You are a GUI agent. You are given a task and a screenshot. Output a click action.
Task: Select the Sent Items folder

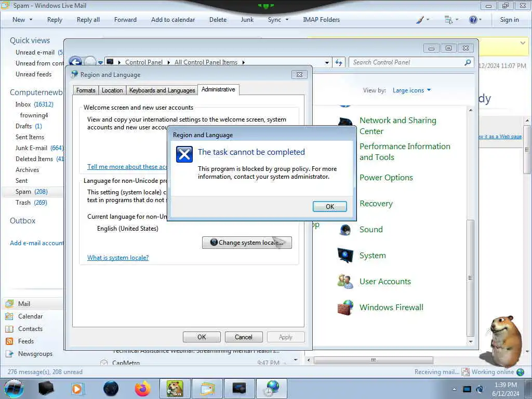pyautogui.click(x=30, y=137)
